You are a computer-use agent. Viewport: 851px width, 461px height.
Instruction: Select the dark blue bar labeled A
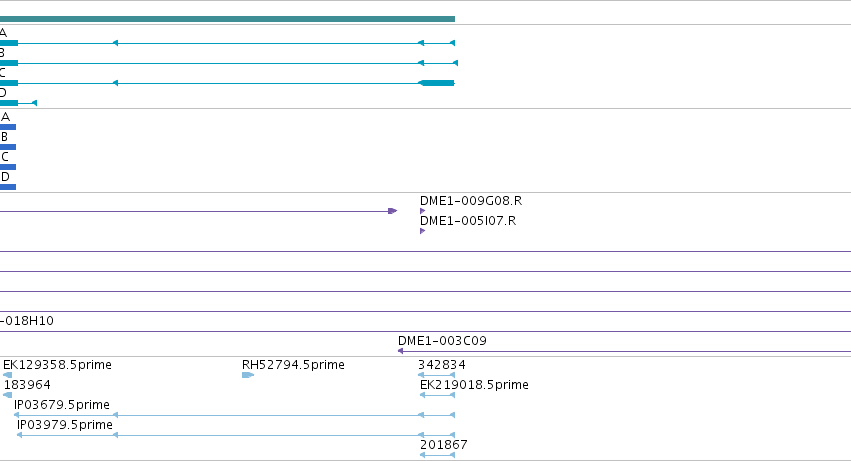[8, 127]
